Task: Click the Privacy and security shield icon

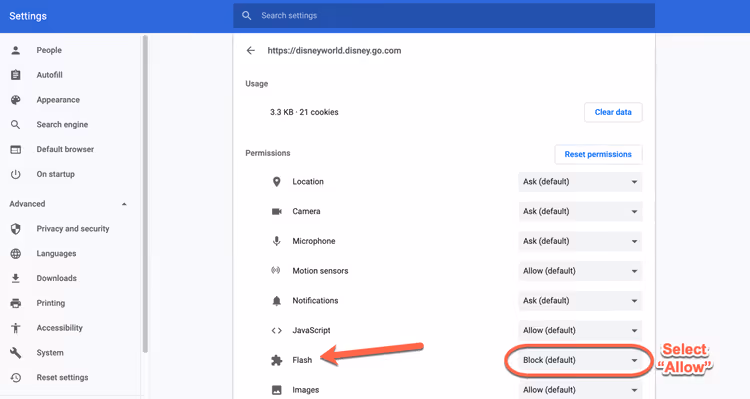Action: 16,229
